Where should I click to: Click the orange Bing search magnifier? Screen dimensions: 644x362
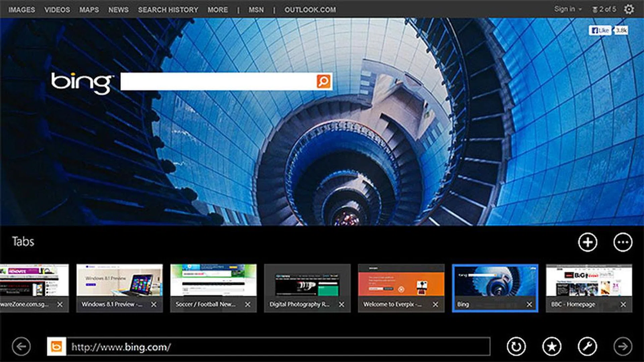(x=324, y=81)
